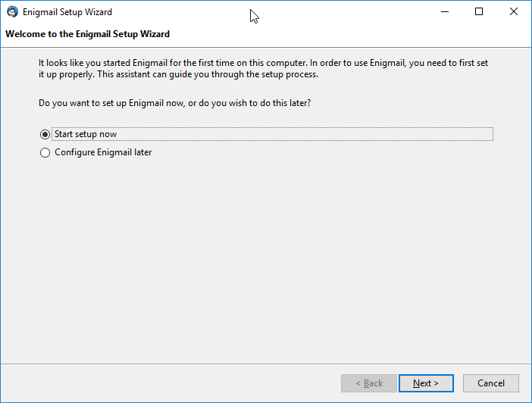Click the white header banner beside the heading
This screenshot has height=403, width=532.
(349, 35)
